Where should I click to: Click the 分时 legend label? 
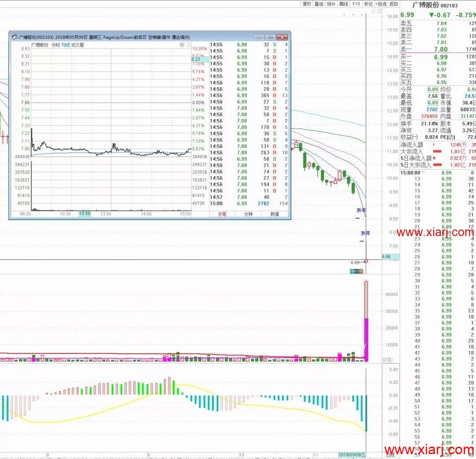[56, 45]
